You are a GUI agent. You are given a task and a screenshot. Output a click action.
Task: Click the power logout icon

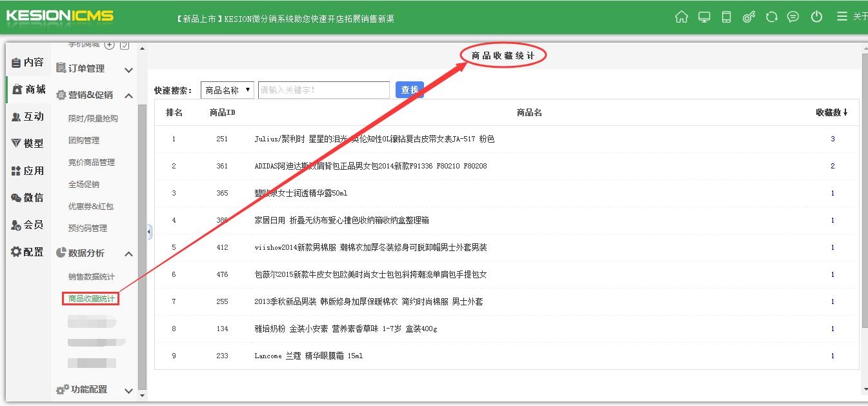point(816,17)
